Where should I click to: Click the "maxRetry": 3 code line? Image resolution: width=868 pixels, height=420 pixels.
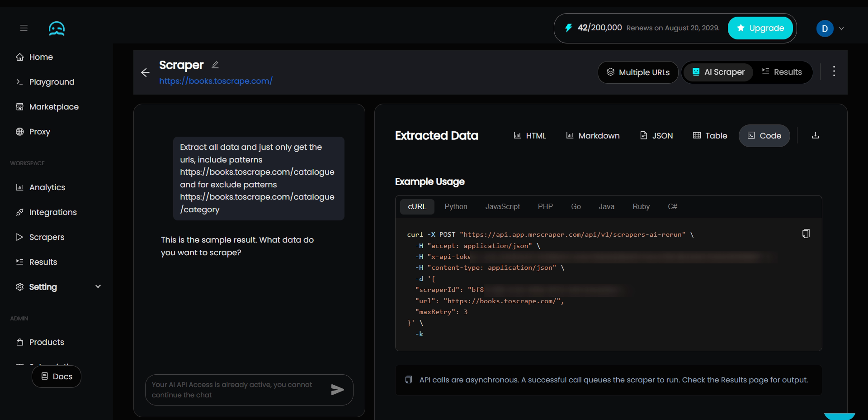coord(441,312)
